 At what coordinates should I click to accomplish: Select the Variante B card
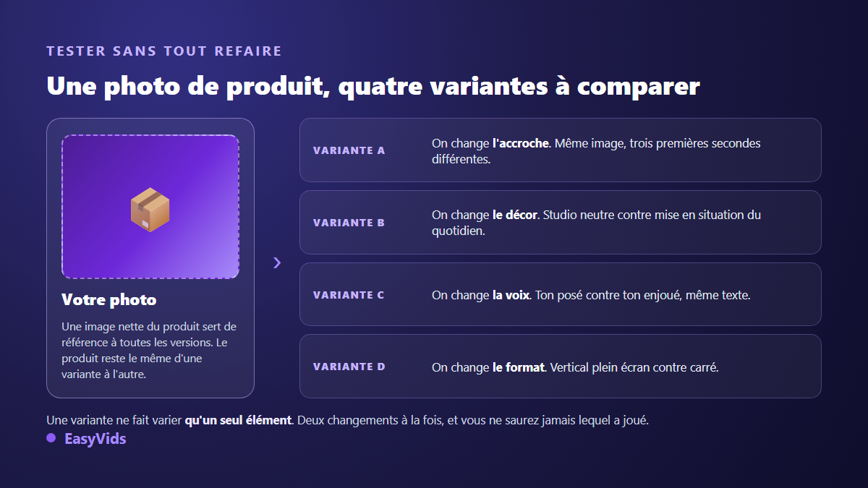[x=561, y=223]
